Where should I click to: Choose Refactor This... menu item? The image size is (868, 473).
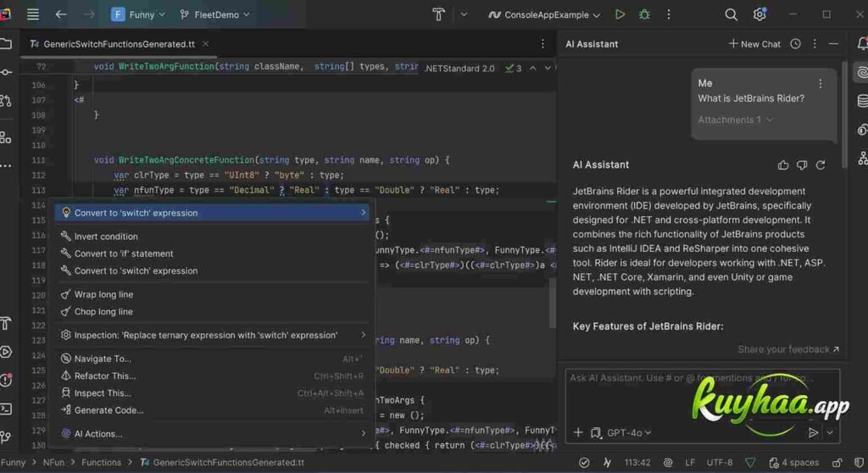(x=212, y=376)
